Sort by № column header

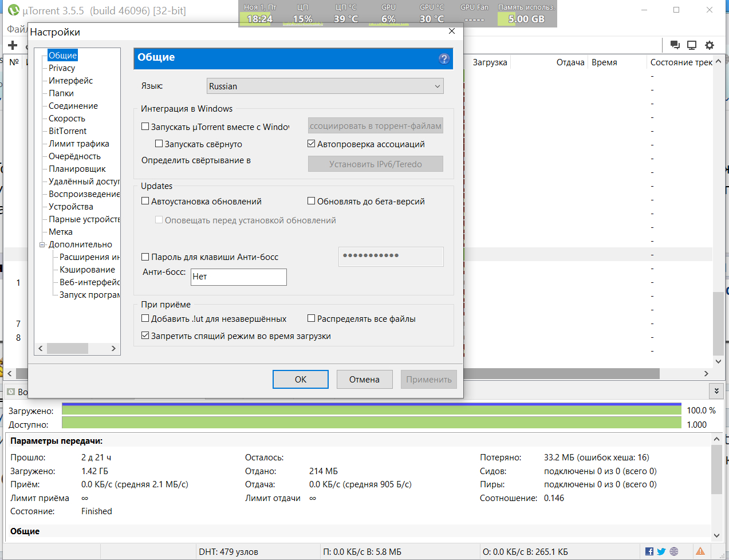click(x=14, y=62)
